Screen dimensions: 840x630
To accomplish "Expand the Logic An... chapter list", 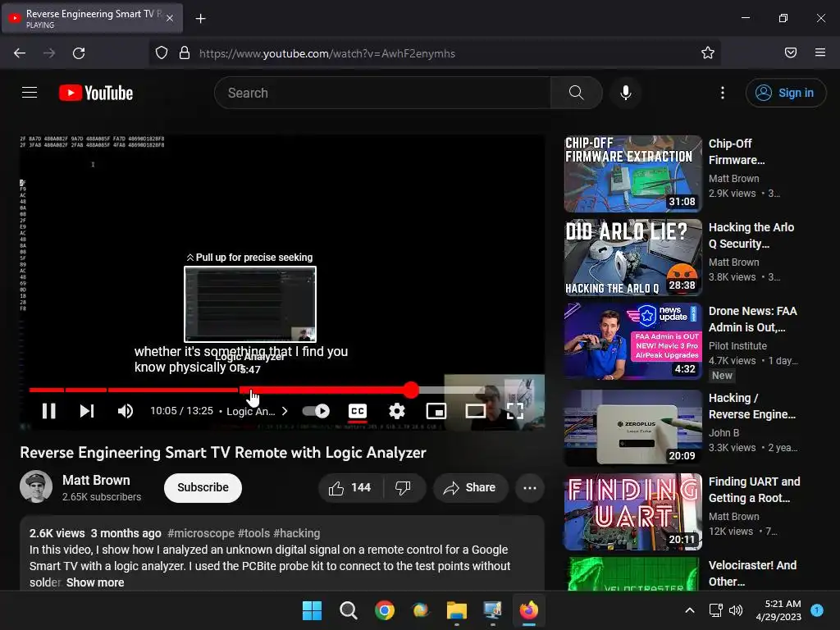I will pyautogui.click(x=257, y=411).
